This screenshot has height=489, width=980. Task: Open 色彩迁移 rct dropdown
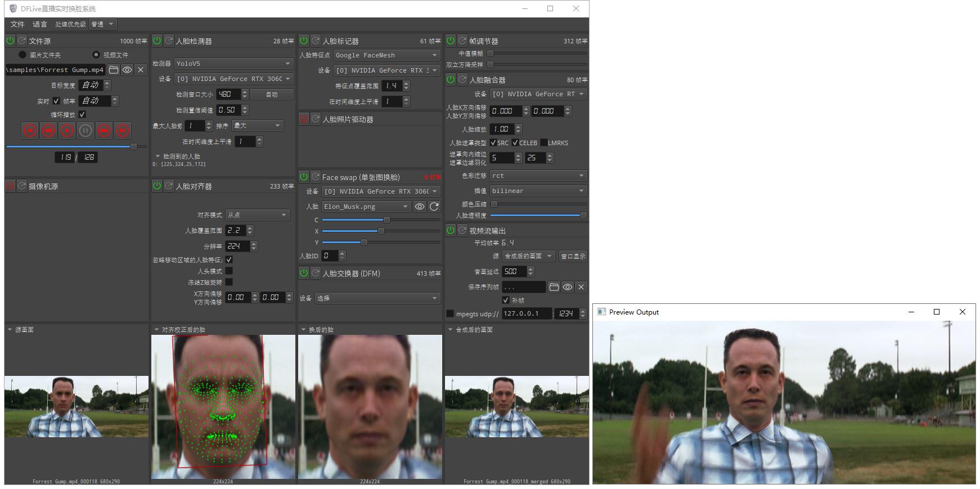point(538,176)
